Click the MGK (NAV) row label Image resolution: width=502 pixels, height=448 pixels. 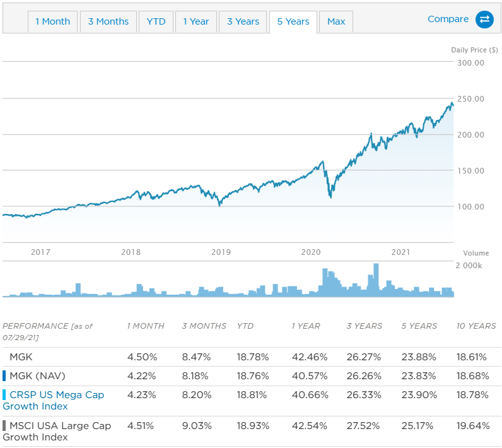(x=37, y=375)
